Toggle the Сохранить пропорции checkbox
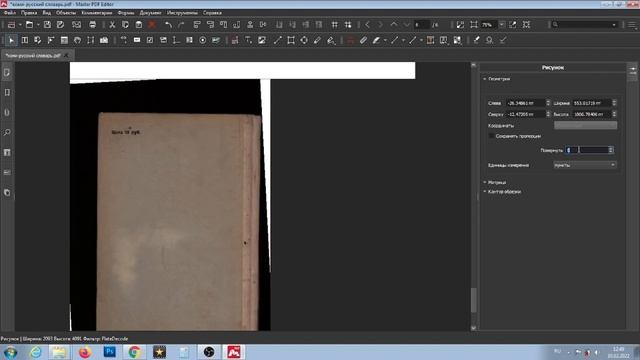640x360 pixels. 491,136
